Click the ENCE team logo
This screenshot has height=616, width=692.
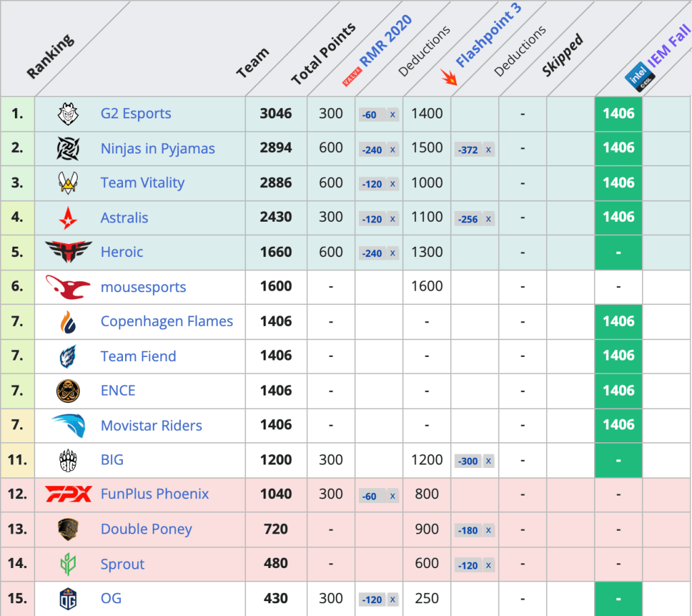pyautogui.click(x=68, y=391)
